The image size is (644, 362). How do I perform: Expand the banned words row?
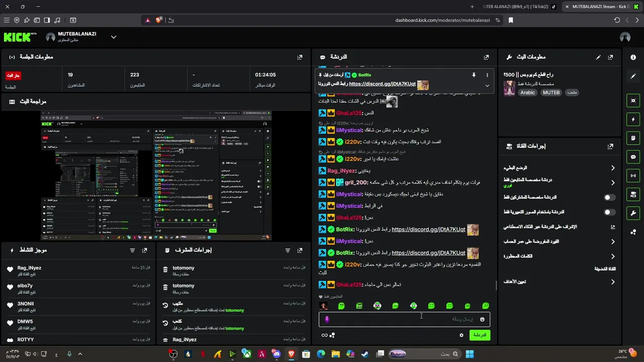[x=559, y=256]
